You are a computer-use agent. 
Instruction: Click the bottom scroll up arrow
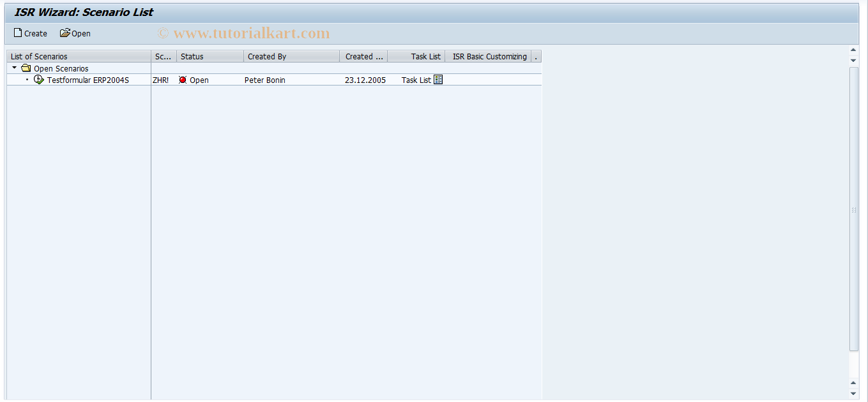pyautogui.click(x=854, y=383)
